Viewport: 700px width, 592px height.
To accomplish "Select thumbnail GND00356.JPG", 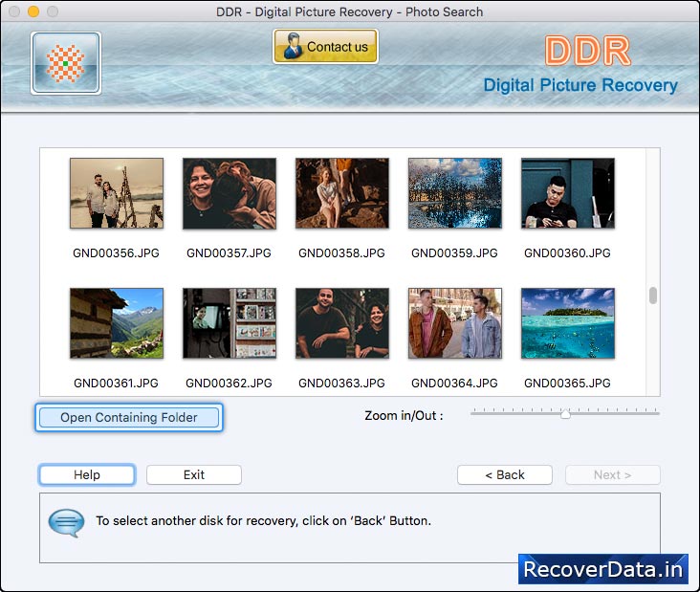I will click(x=117, y=193).
